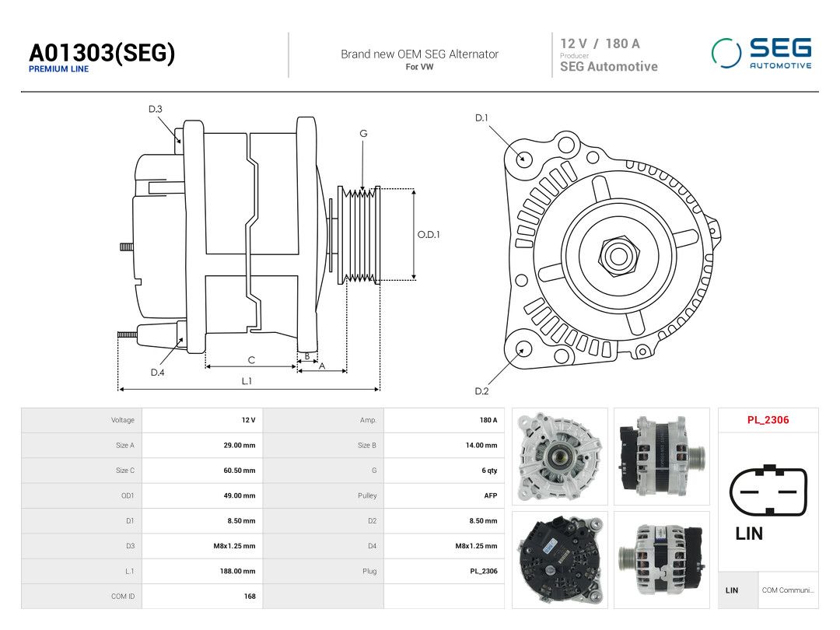Image resolution: width=840 pixels, height=630 pixels.
Task: Click the G pulley groove label
Action: pos(363,134)
